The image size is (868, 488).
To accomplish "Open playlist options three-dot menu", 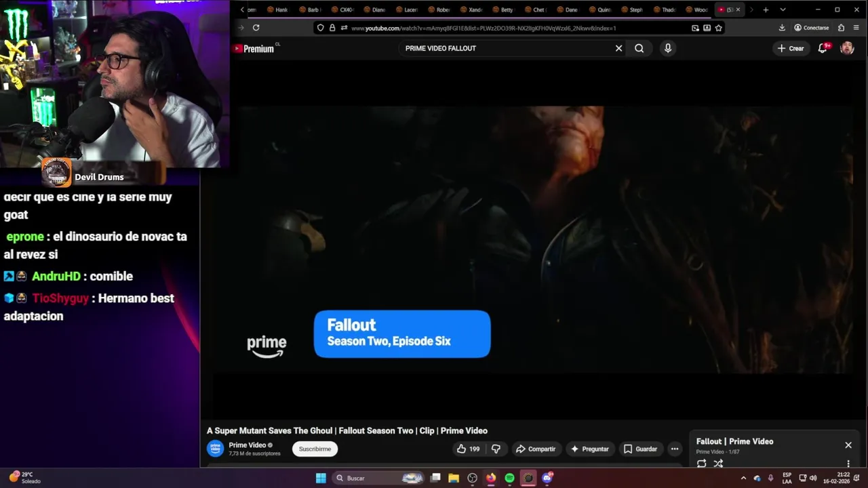I will pos(848,464).
